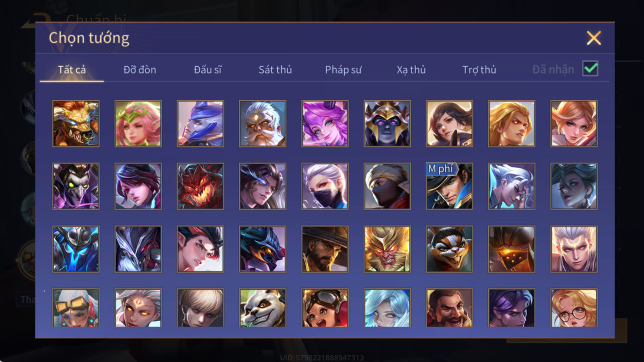Select the girl with round glasses hero

[x=574, y=308]
